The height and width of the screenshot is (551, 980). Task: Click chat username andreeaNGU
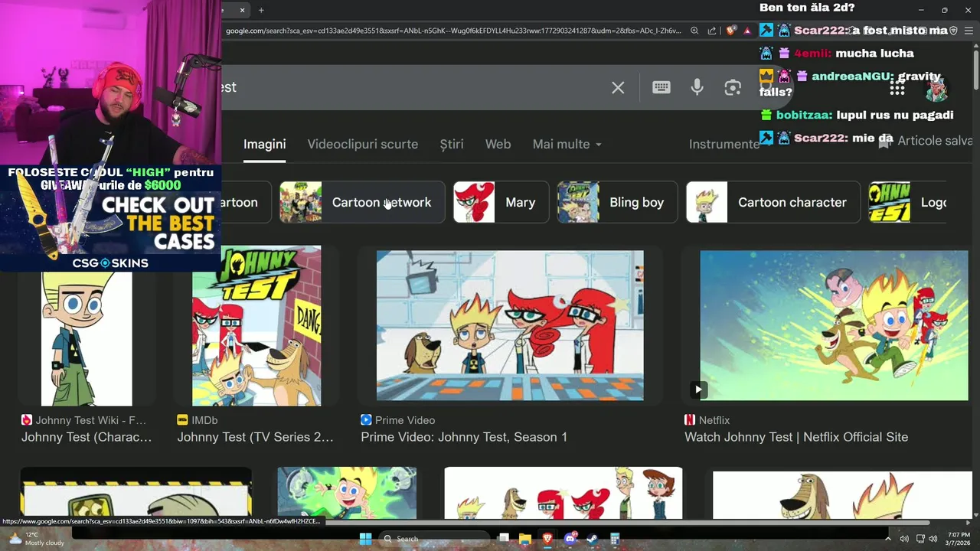[x=851, y=77]
